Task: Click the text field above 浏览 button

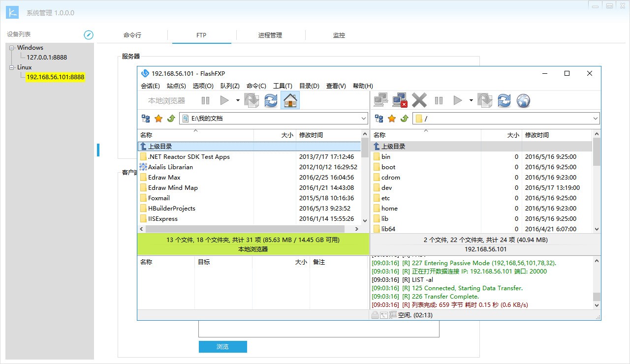Action: [x=318, y=329]
